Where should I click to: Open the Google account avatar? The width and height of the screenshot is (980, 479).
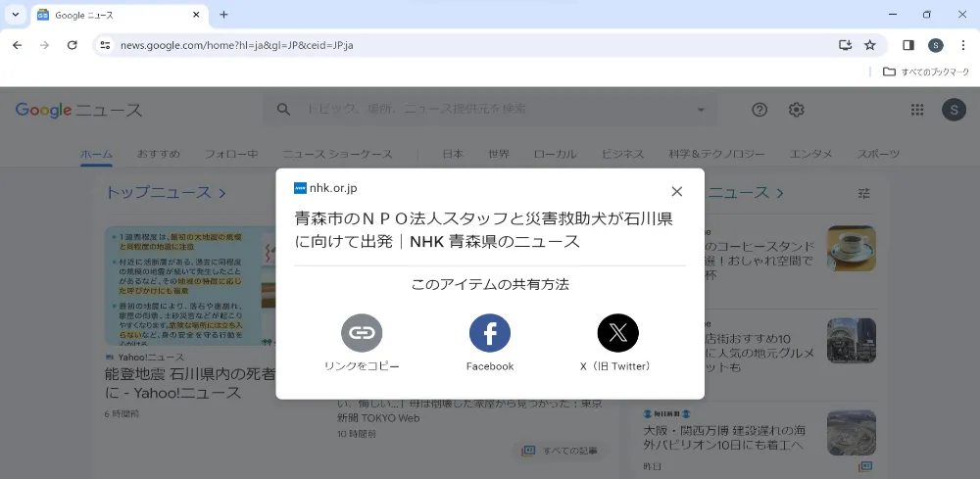click(954, 110)
